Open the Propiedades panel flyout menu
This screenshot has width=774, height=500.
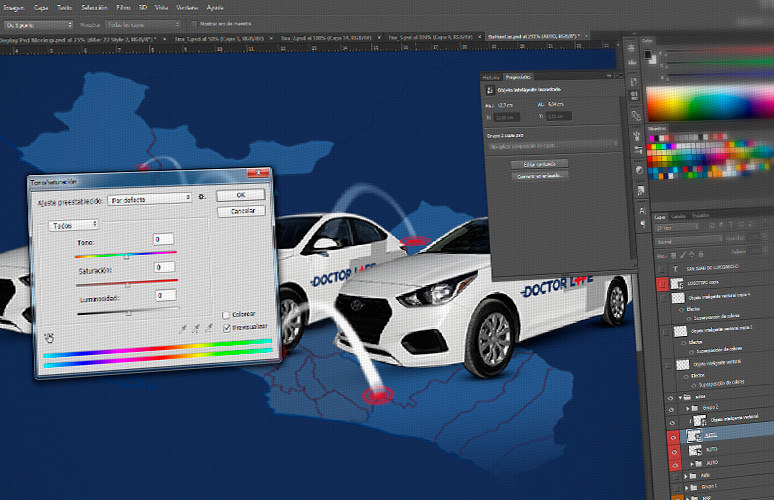[619, 76]
